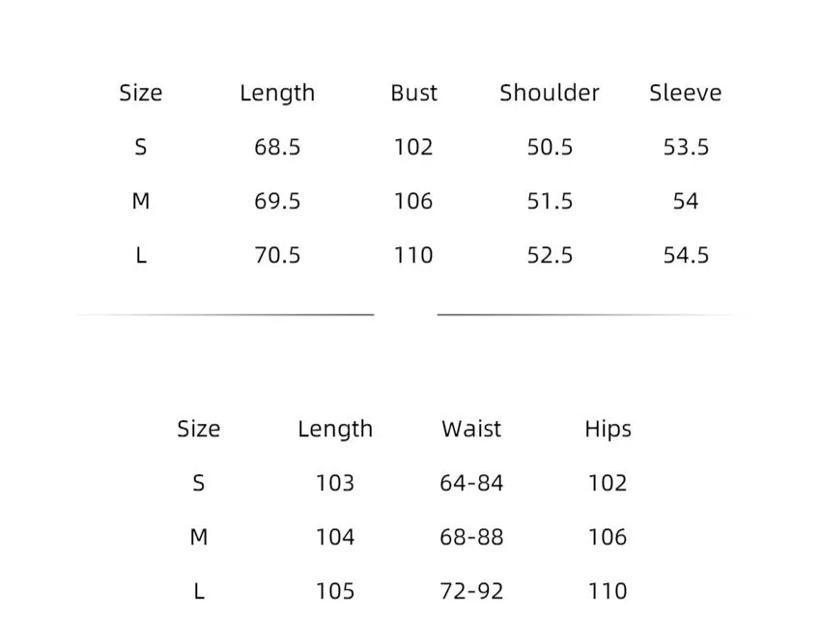Viewport: 821px width, 644px height.
Task: Select the 53.5 sleeve value
Action: [686, 147]
